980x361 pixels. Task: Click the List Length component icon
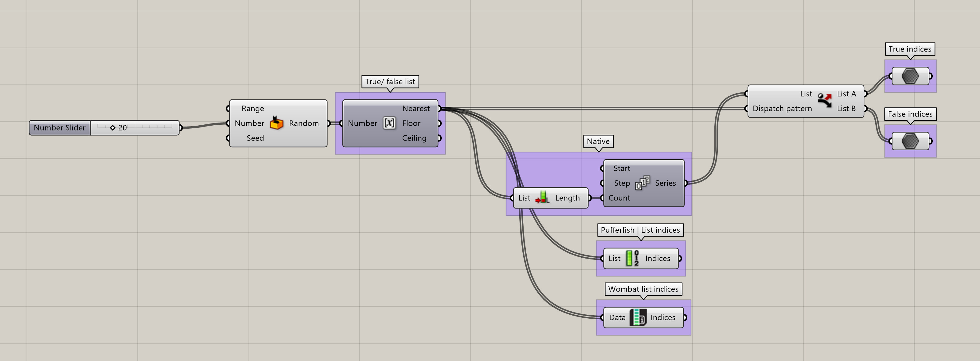tap(543, 198)
